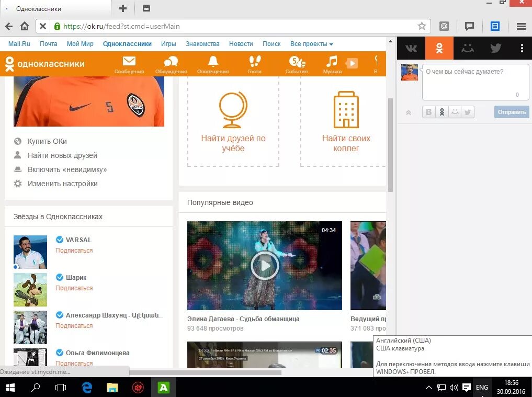Open sidebar three-dot options menu

click(x=522, y=48)
